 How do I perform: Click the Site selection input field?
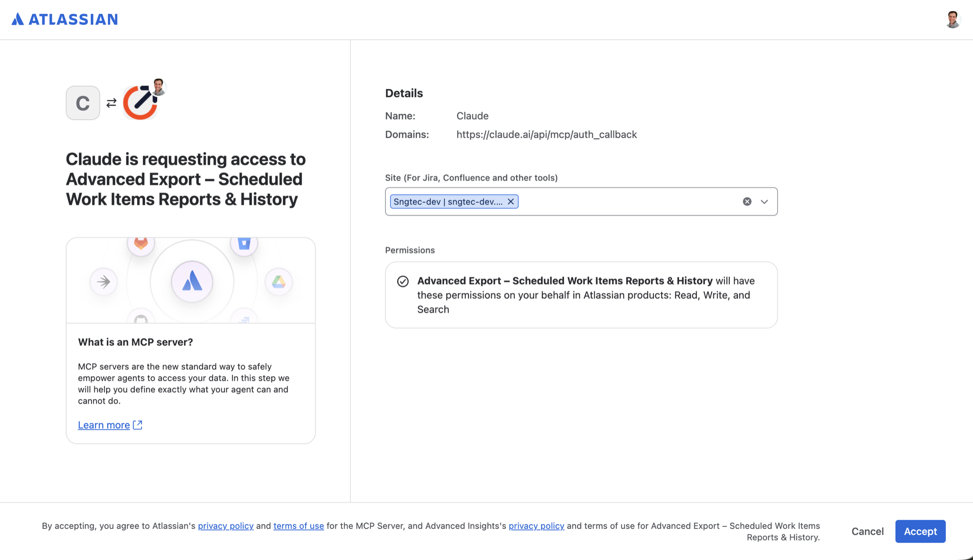[x=581, y=201]
